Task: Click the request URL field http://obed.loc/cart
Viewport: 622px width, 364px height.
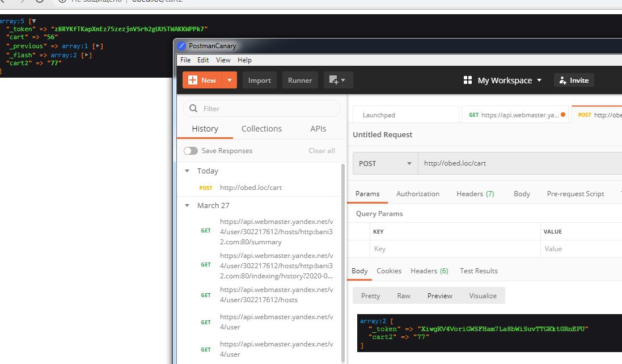Action: (519, 163)
